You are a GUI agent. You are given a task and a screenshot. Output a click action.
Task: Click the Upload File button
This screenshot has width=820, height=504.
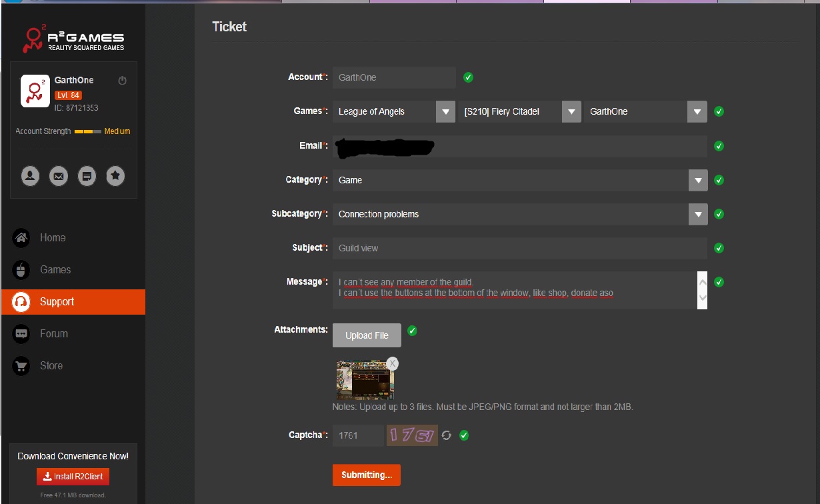click(x=367, y=335)
